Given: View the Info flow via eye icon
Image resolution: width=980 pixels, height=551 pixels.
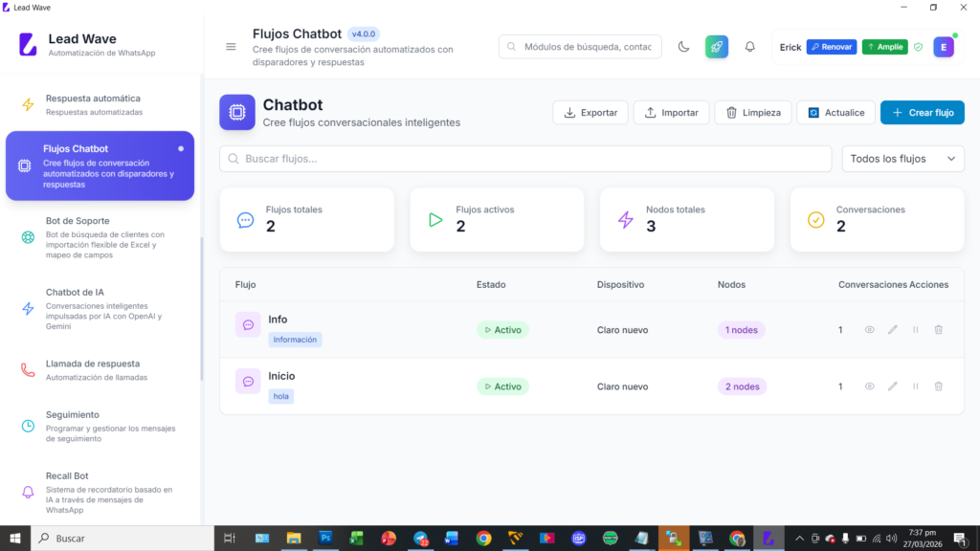Looking at the screenshot, I should (x=870, y=330).
